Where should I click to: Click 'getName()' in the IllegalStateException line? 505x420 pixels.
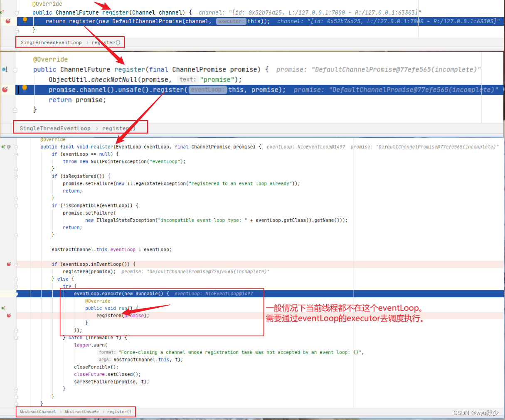point(328,220)
